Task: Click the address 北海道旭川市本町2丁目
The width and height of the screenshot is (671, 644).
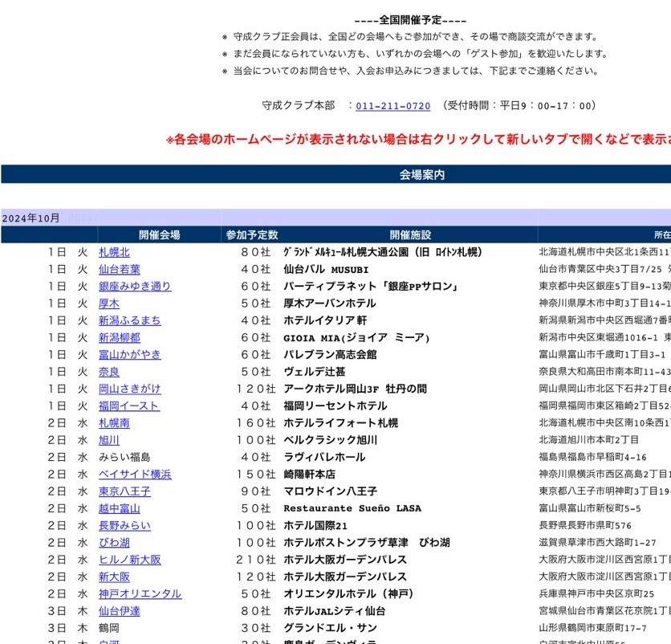Action: [x=589, y=440]
